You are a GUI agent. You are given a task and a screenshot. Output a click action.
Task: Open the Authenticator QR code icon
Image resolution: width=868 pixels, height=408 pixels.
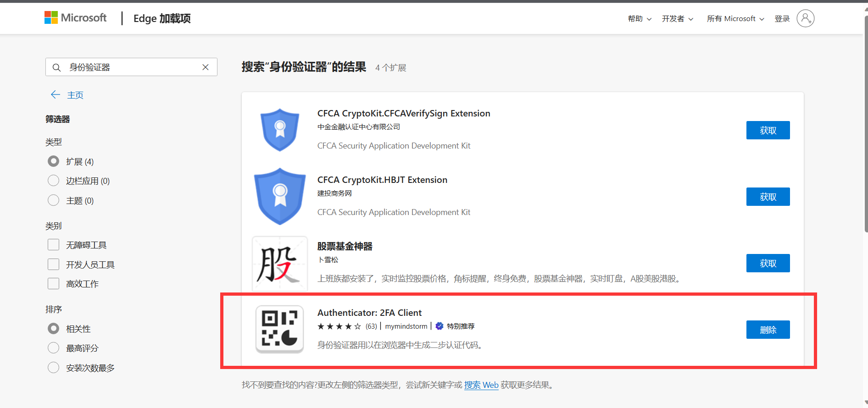click(280, 329)
